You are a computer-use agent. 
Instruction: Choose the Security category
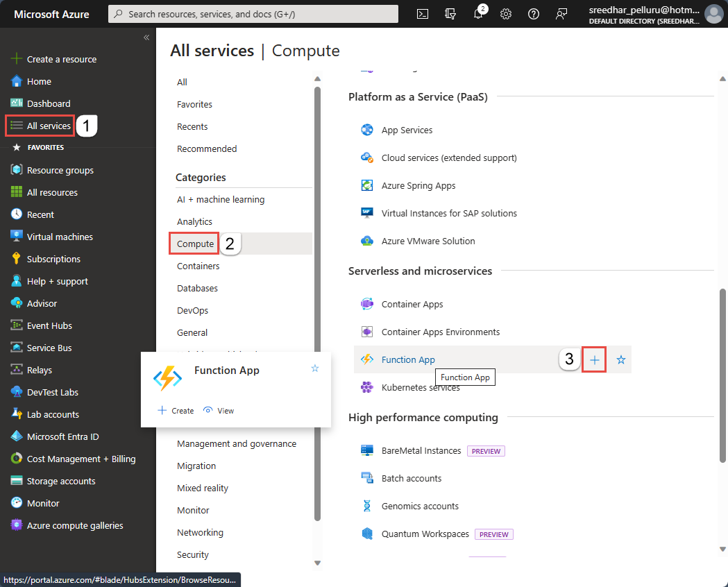(x=193, y=554)
